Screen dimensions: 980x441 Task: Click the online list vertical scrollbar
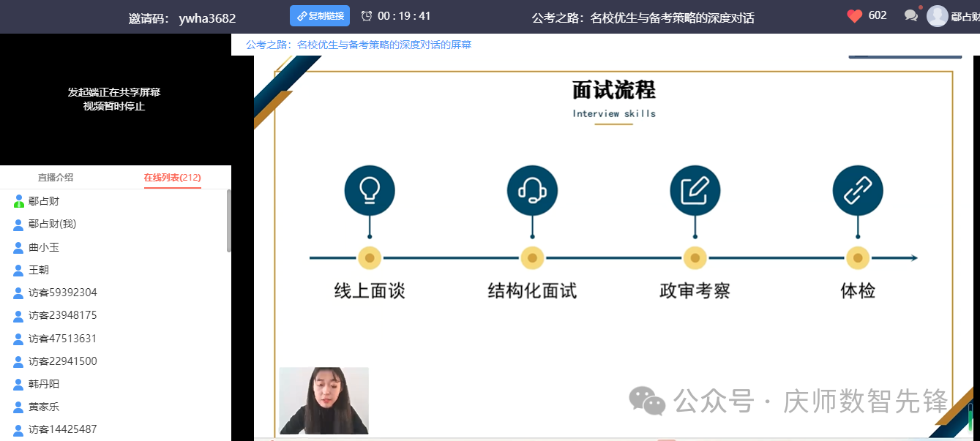tap(228, 219)
